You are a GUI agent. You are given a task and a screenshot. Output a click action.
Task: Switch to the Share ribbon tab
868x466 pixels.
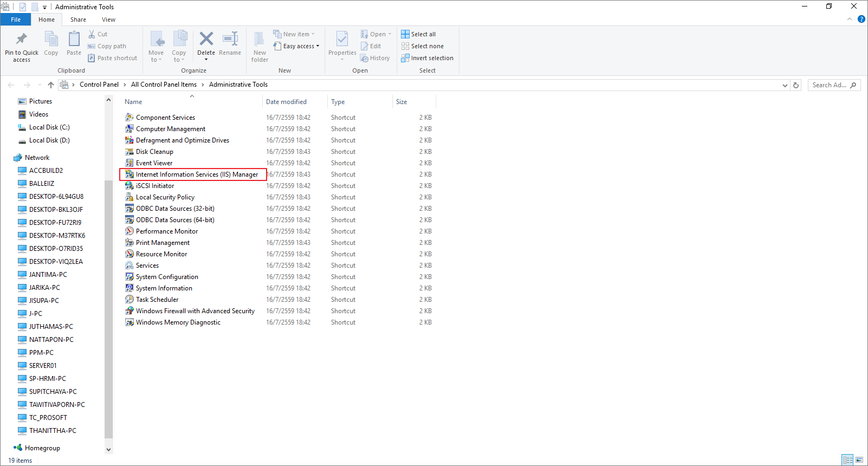(78, 20)
